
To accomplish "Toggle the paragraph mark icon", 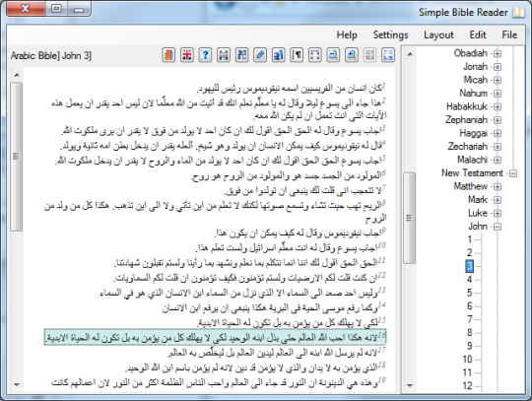I will 297,55.
